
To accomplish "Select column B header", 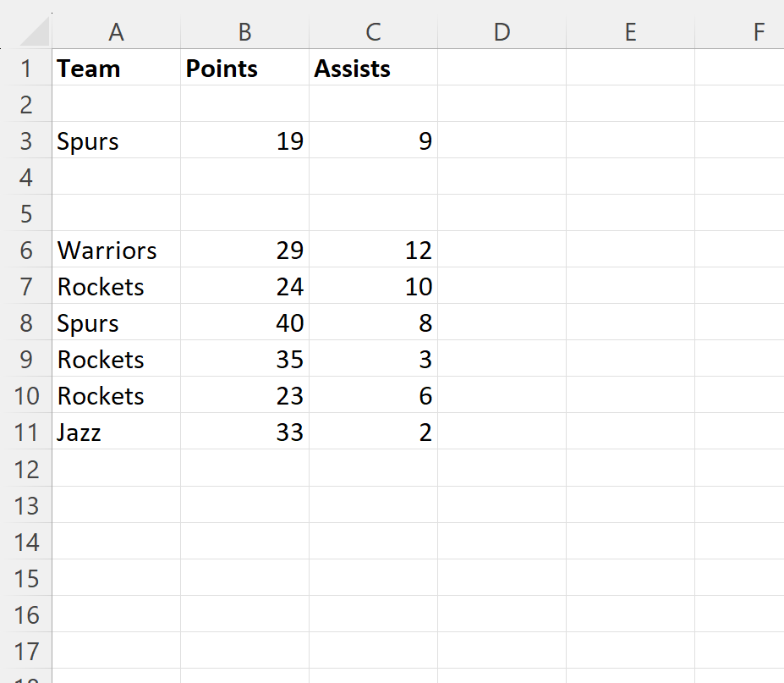I will pyautogui.click(x=244, y=32).
